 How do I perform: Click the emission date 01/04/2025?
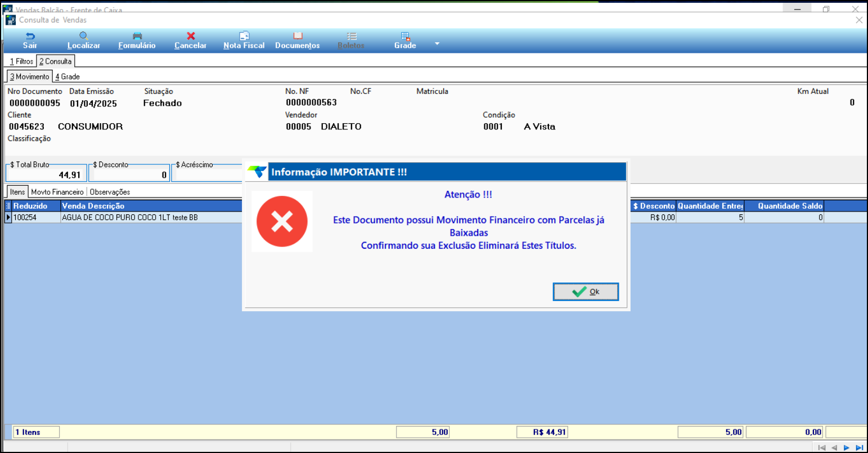[93, 104]
